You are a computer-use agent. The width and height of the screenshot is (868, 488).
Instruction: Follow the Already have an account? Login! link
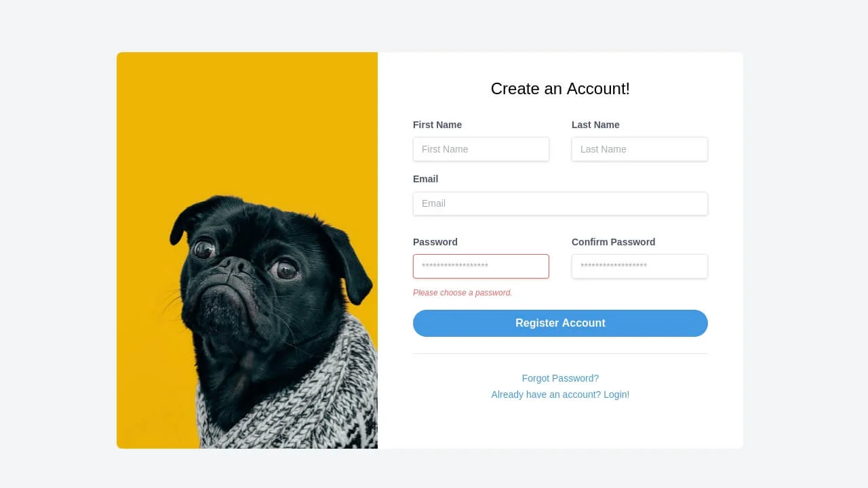pos(560,394)
